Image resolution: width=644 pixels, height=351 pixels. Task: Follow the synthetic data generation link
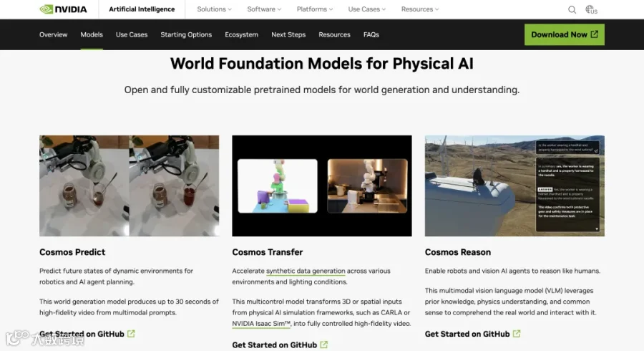point(306,271)
